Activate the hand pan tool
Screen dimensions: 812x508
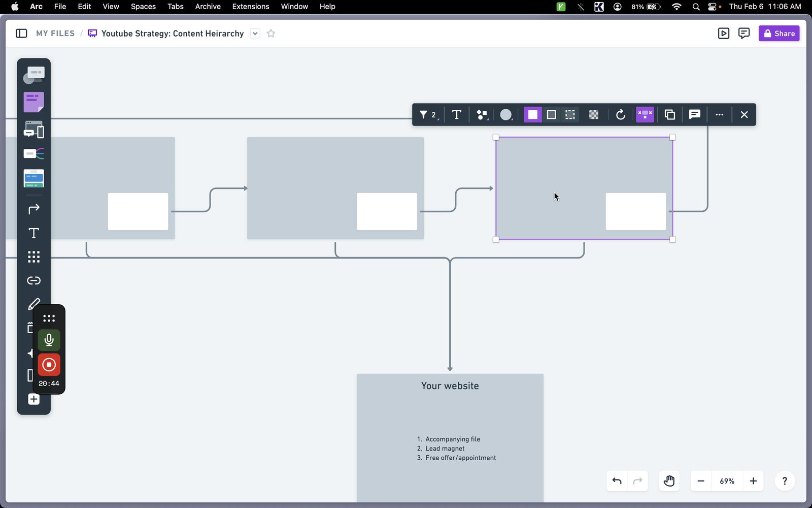tap(669, 481)
